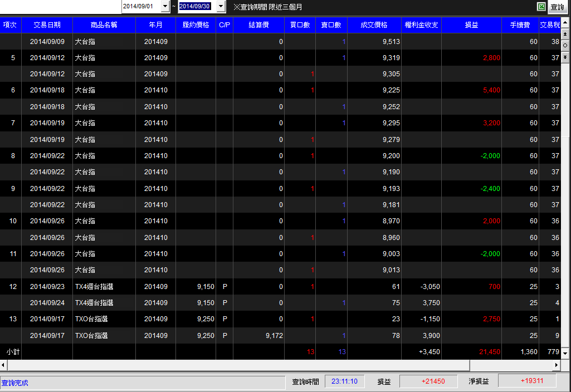Click the 交易稅 column header
Viewport: 571px width, 392px height.
tap(549, 25)
